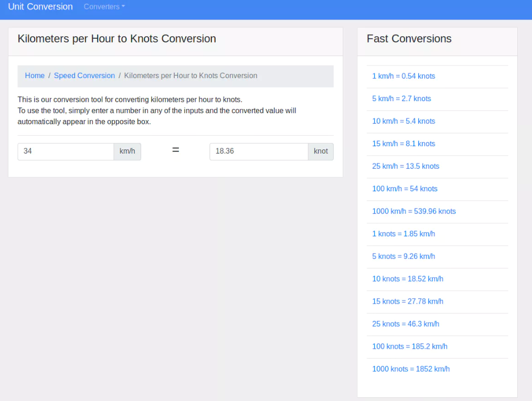Open the 10 knots = 18.52 km/h link
This screenshot has width=532, height=401.
coord(408,279)
